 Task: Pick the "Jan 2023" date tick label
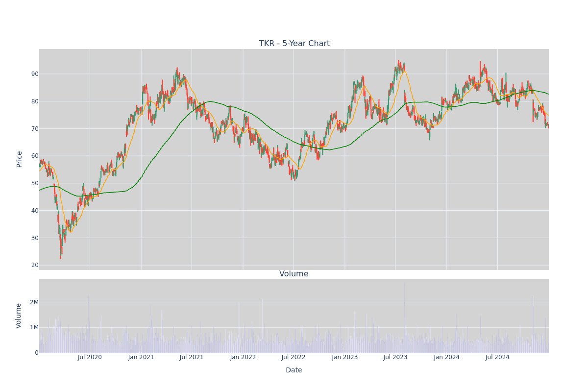tap(345, 357)
